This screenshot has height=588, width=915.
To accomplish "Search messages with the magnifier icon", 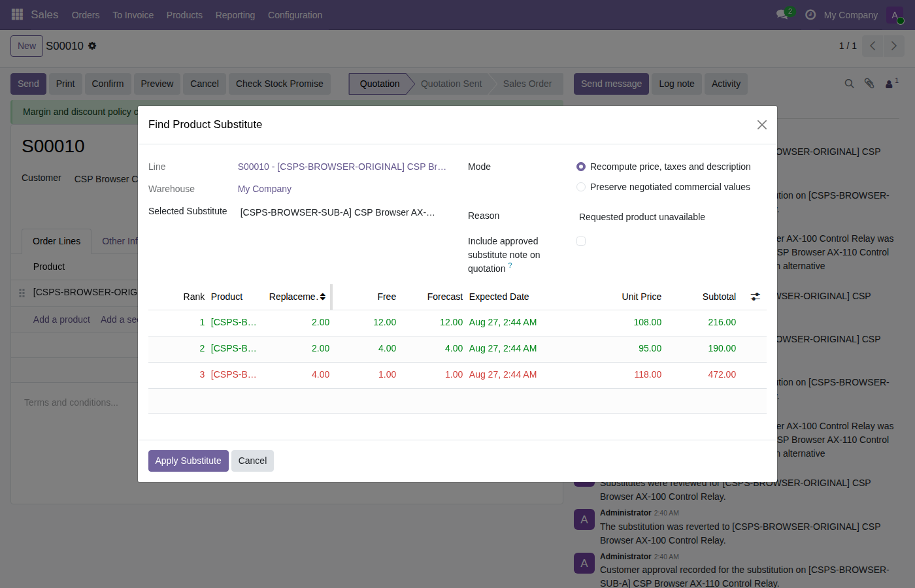I will click(x=850, y=84).
